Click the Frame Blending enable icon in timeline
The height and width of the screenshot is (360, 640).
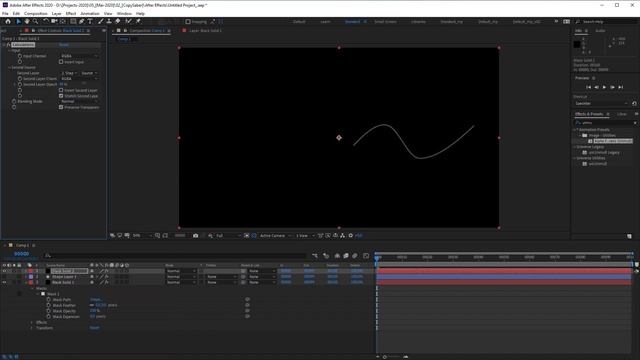346,256
